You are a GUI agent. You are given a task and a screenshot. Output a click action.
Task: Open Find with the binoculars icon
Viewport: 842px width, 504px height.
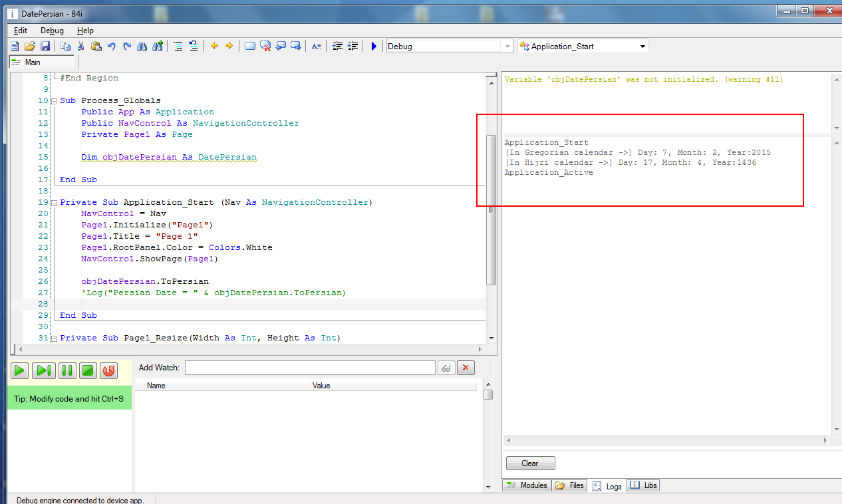(142, 46)
